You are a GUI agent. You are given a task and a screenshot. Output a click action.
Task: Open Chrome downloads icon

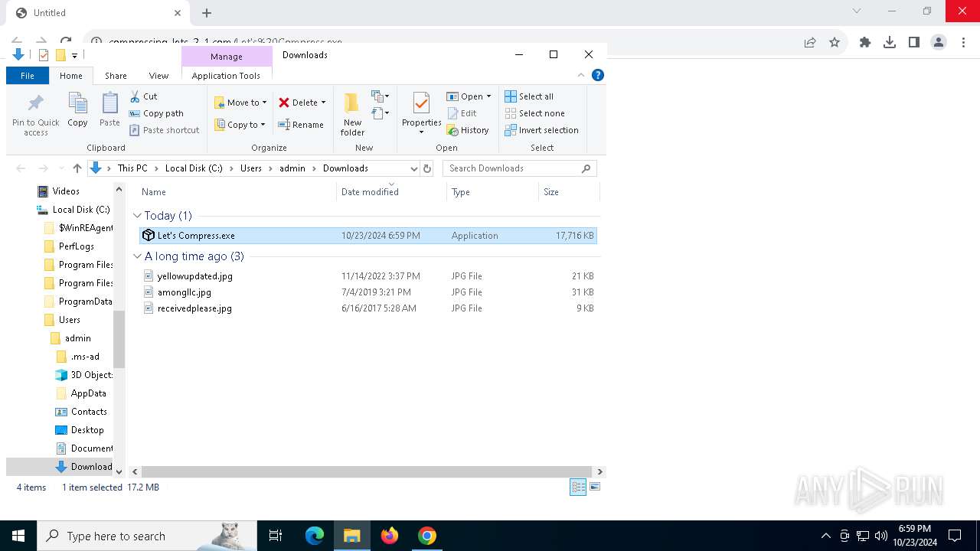890,43
